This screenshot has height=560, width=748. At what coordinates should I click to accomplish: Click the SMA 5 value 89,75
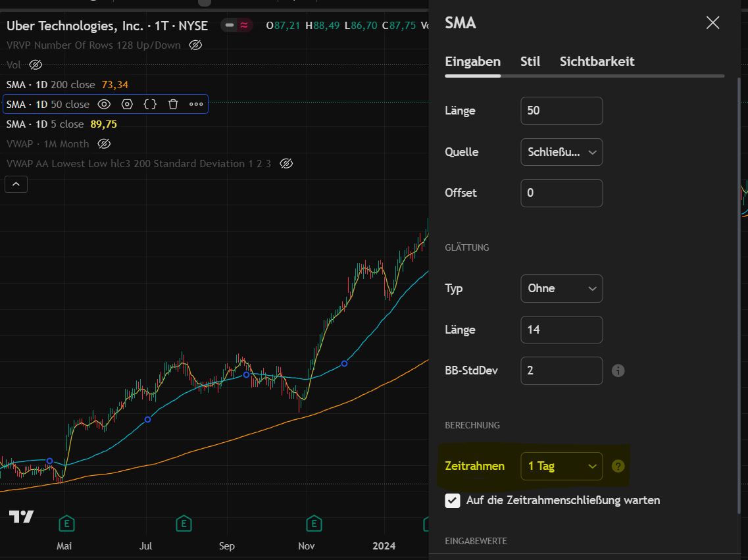click(103, 124)
